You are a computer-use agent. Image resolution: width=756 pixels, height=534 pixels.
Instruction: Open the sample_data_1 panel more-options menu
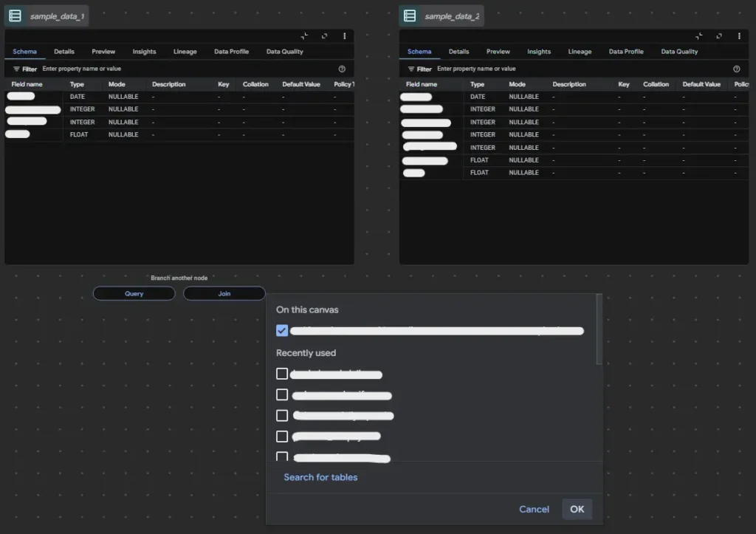point(344,36)
